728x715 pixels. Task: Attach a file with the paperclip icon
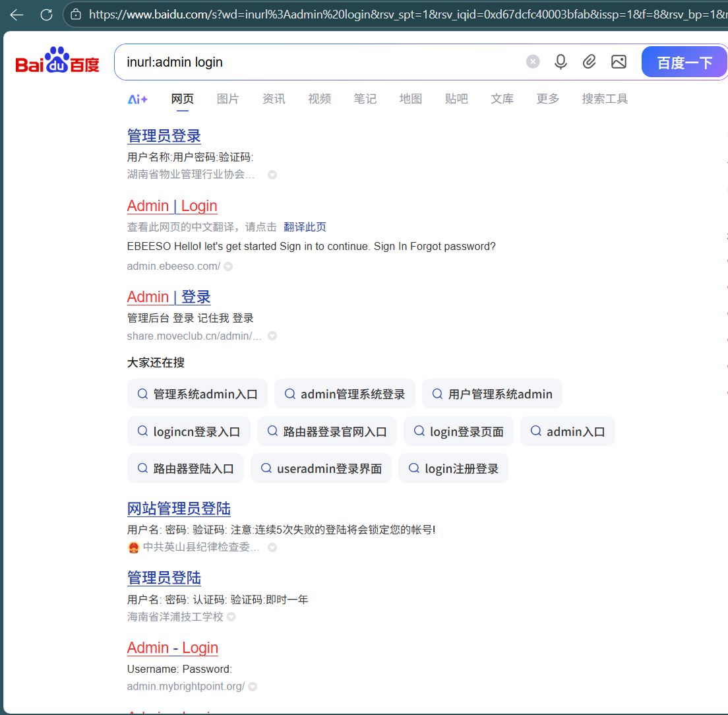point(589,61)
